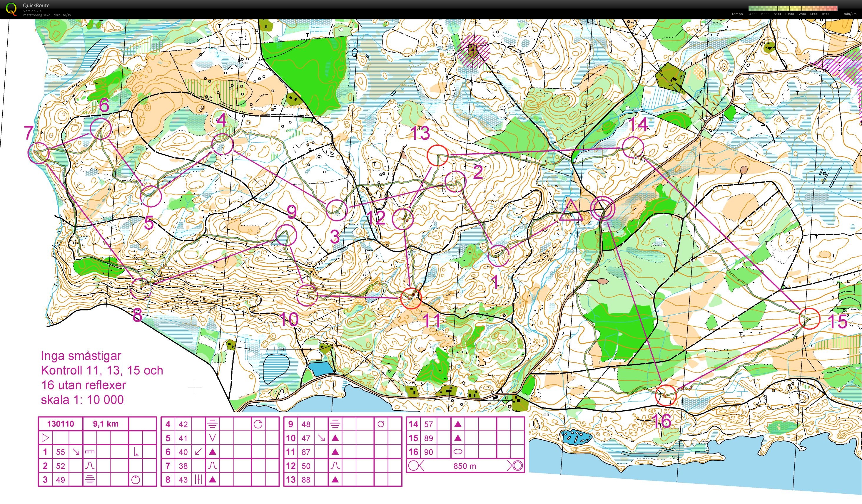
Task: Open matstroeng.se/quickroute/sv link
Action: (x=47, y=15)
